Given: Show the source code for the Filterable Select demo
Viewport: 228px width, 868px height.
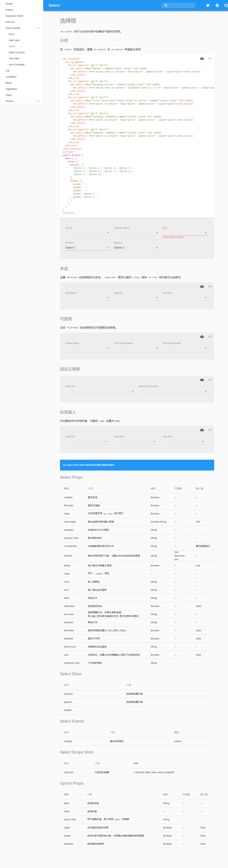Looking at the screenshot, I should click(210, 337).
